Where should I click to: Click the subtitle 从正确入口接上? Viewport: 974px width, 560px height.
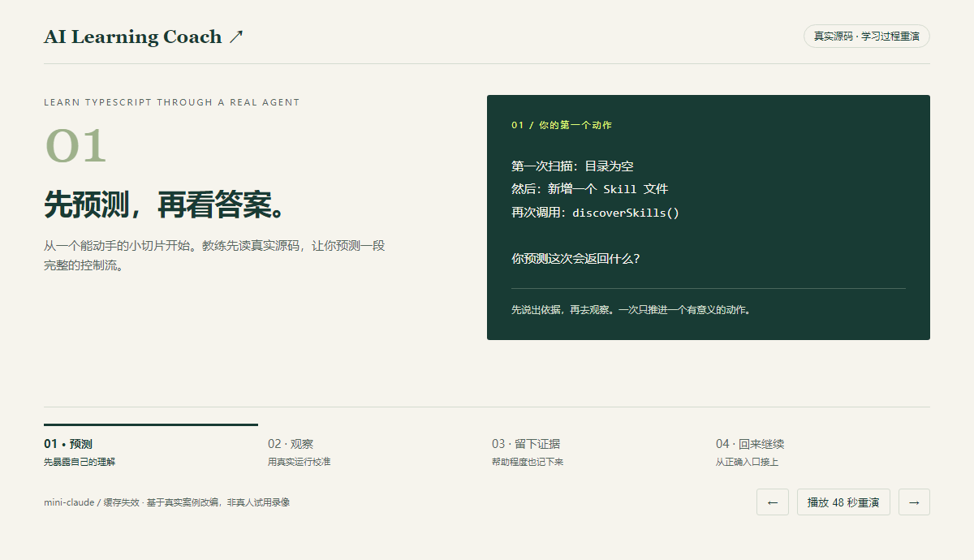click(x=748, y=462)
